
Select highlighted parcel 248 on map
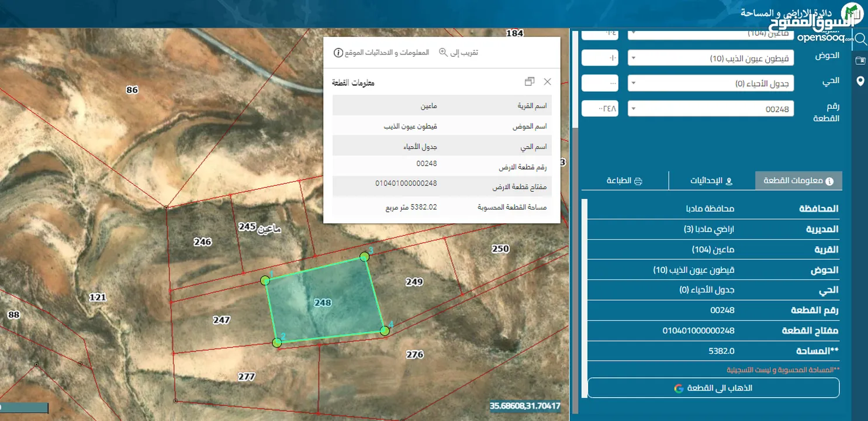[323, 302]
